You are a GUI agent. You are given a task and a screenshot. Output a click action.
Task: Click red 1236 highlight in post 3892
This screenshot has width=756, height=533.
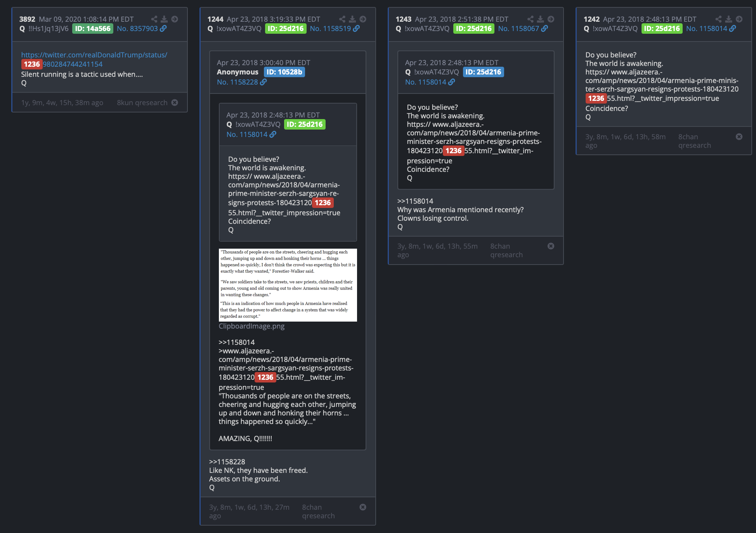click(x=32, y=64)
